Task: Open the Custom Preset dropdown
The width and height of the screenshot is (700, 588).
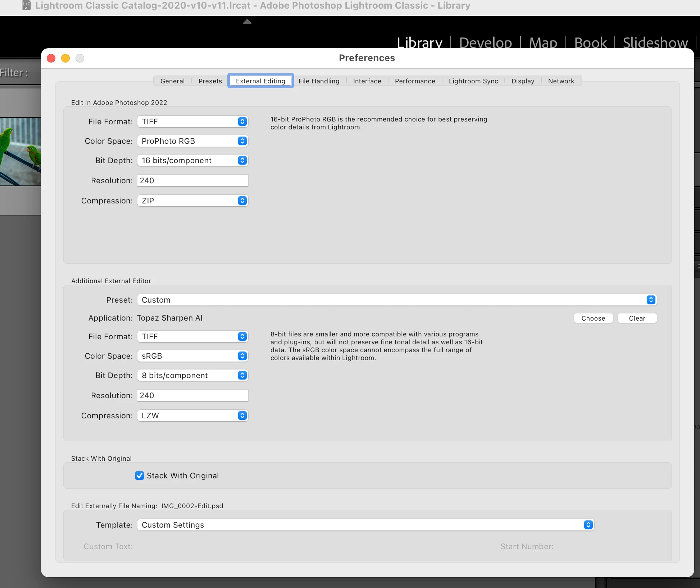Action: click(x=396, y=300)
